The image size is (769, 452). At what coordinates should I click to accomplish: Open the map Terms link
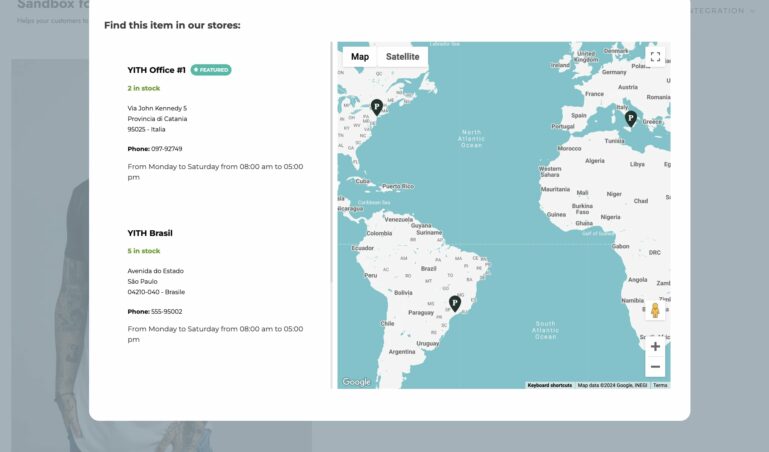[660, 385]
